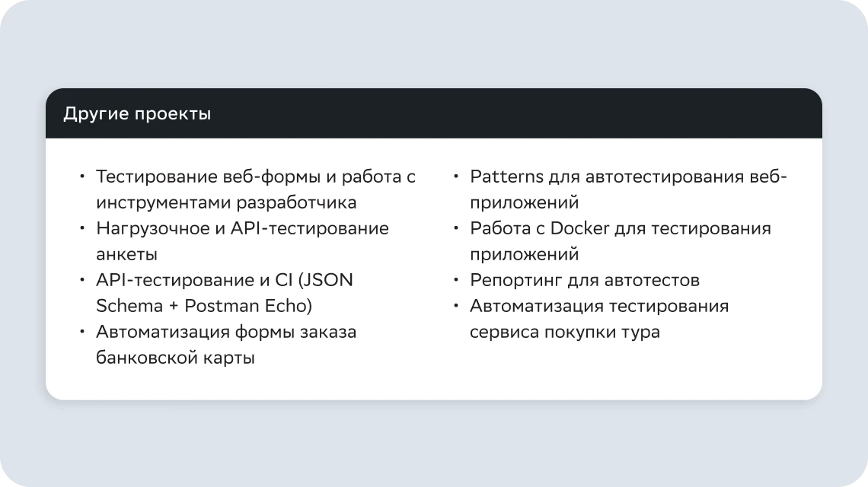Click the bullet beside "Нагрузочное и API-тестирование"

tap(82, 228)
